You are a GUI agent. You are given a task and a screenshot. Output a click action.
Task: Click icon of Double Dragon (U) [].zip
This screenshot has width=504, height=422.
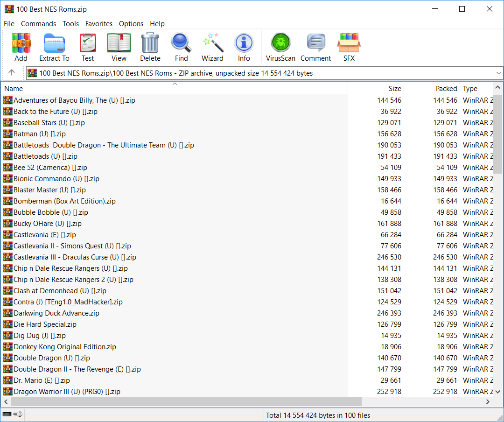(8, 358)
